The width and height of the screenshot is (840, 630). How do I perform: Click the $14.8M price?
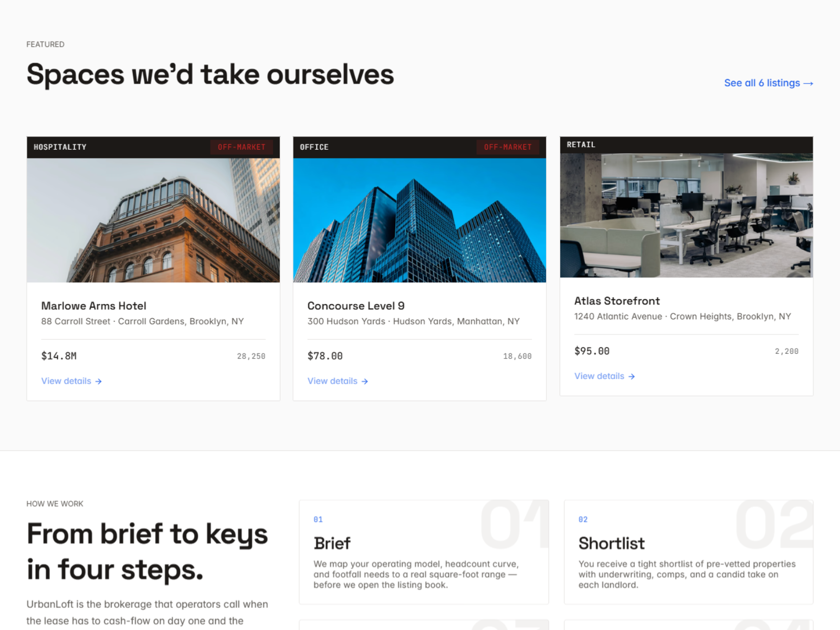(59, 356)
